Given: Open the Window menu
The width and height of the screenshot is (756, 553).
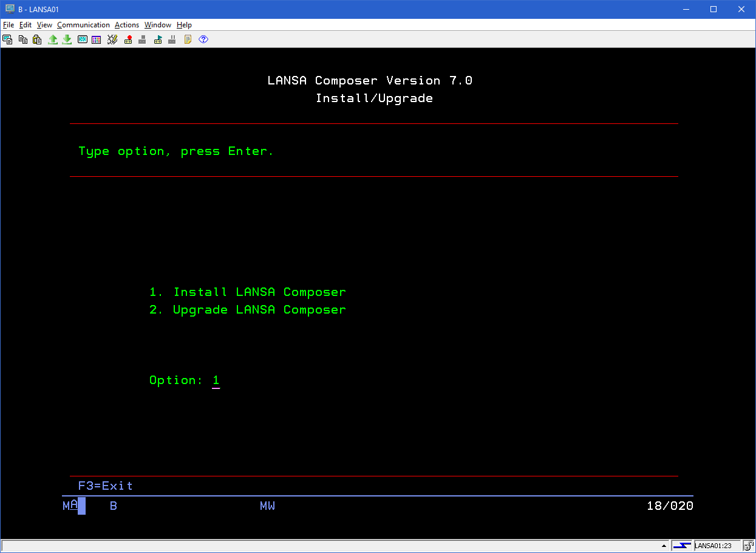Looking at the screenshot, I should [x=158, y=25].
